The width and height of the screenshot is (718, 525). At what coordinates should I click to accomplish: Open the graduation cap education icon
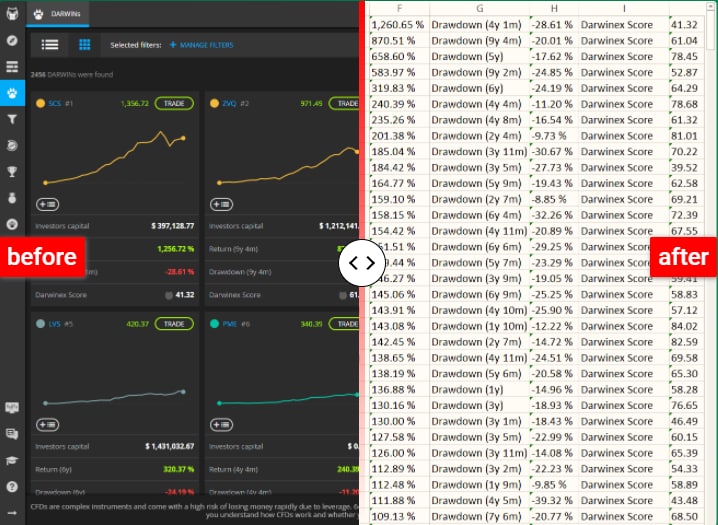click(x=12, y=460)
